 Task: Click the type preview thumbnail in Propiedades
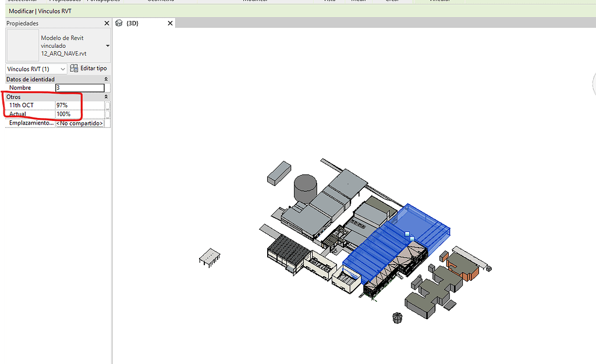[23, 45]
